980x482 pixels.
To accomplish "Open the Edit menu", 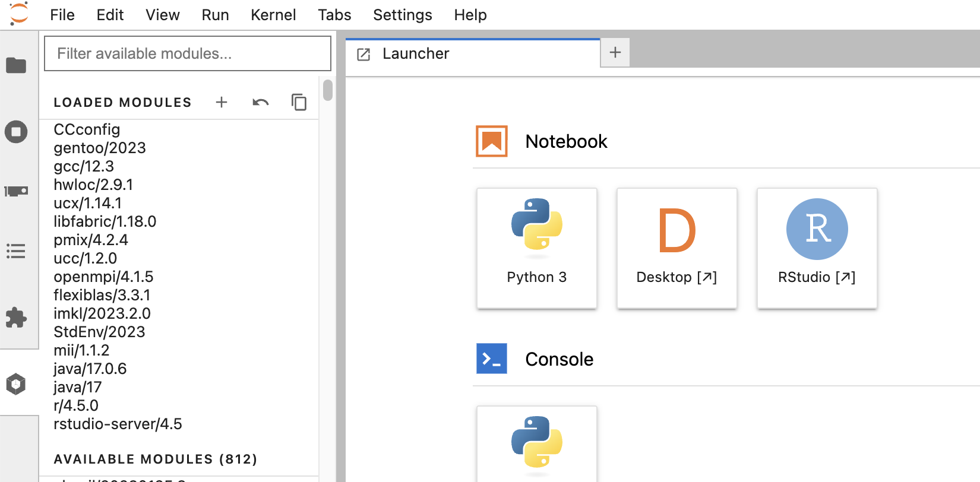I will 110,15.
